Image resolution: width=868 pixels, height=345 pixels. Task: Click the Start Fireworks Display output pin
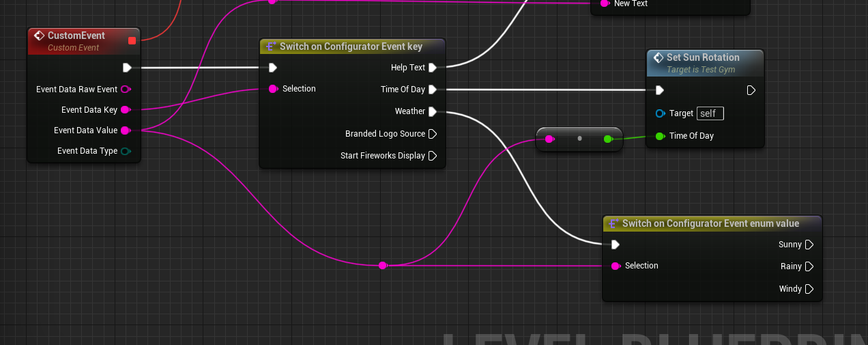pyautogui.click(x=433, y=156)
